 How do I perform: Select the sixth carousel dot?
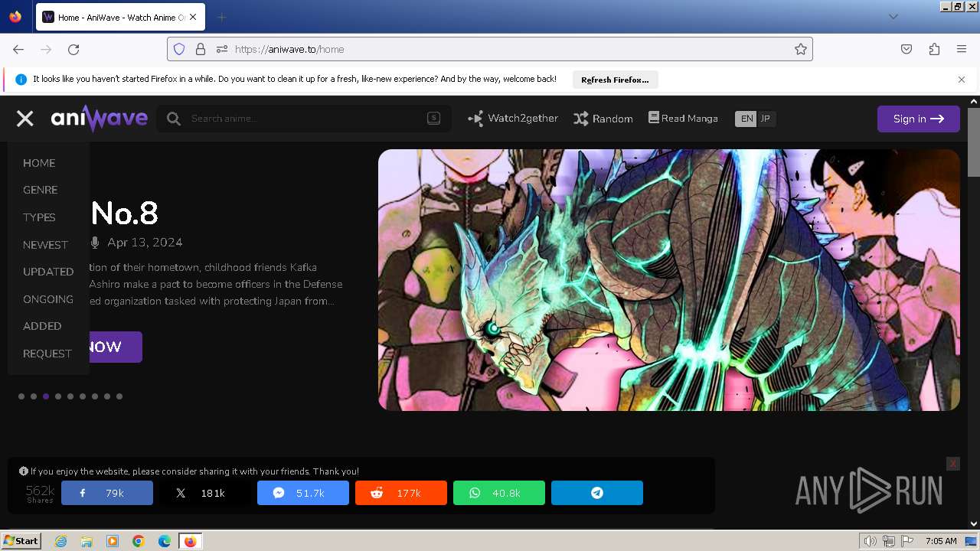point(83,396)
